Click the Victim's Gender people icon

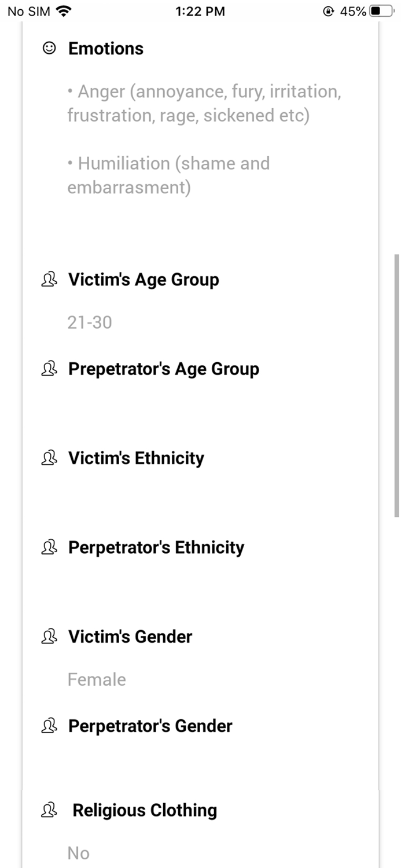pyautogui.click(x=50, y=637)
